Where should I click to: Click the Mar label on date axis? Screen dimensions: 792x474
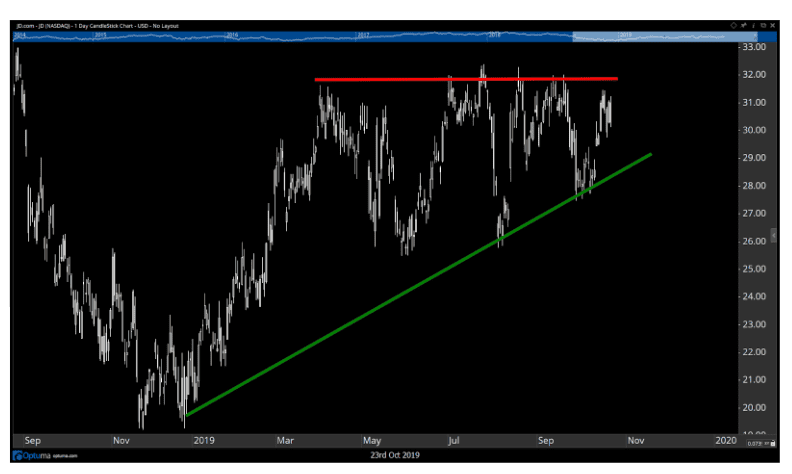[285, 441]
